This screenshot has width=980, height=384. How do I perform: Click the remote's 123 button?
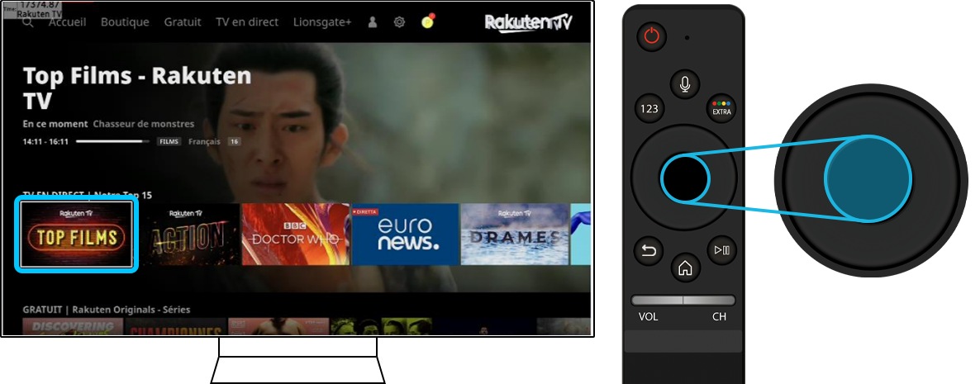tap(649, 109)
